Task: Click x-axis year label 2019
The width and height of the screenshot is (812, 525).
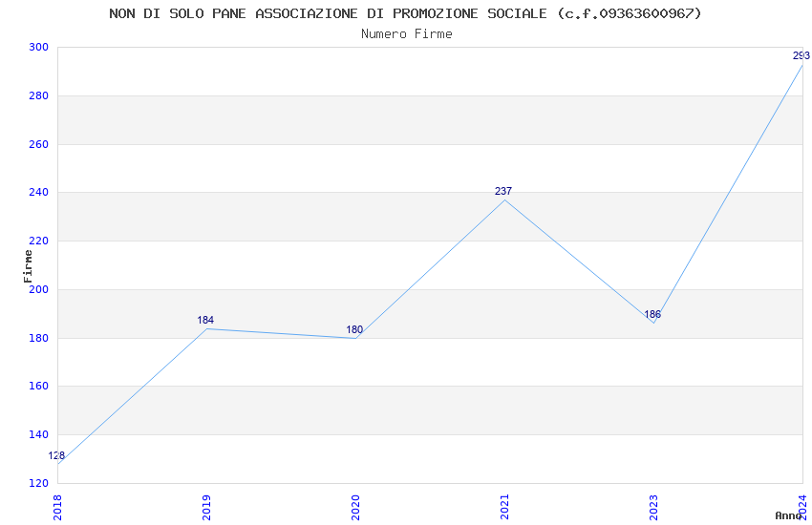Action: coord(206,507)
